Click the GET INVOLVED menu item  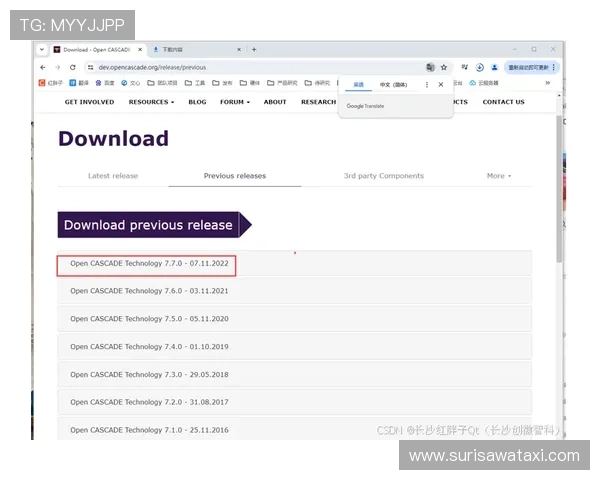pyautogui.click(x=89, y=102)
